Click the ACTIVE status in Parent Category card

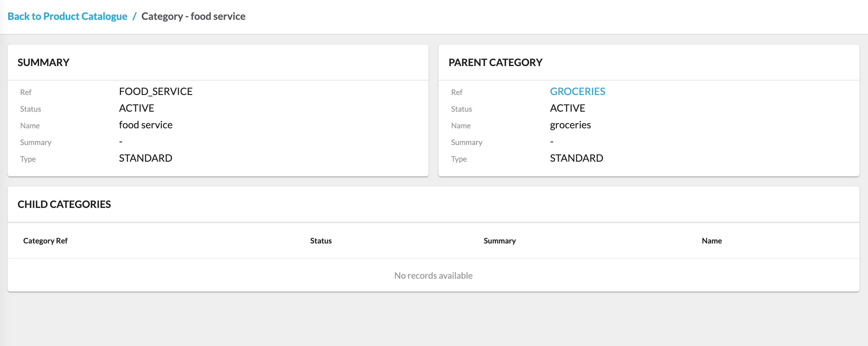pyautogui.click(x=568, y=108)
